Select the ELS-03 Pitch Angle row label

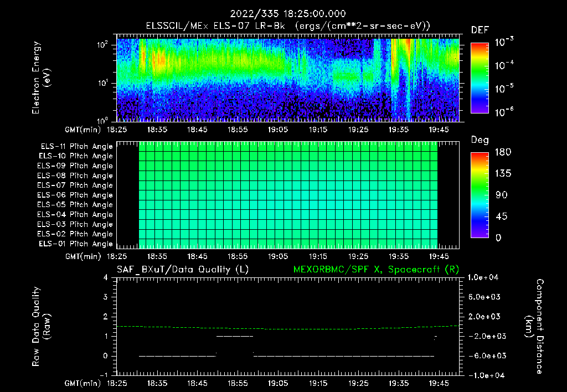(75, 224)
